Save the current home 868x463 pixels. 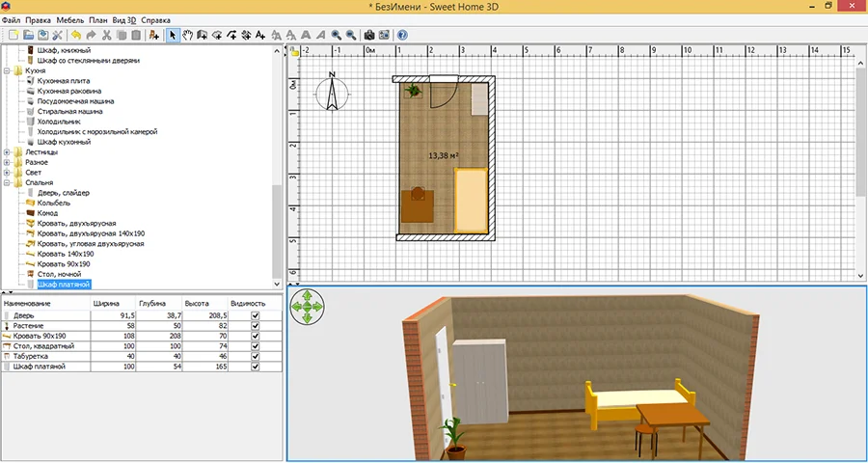click(42, 35)
